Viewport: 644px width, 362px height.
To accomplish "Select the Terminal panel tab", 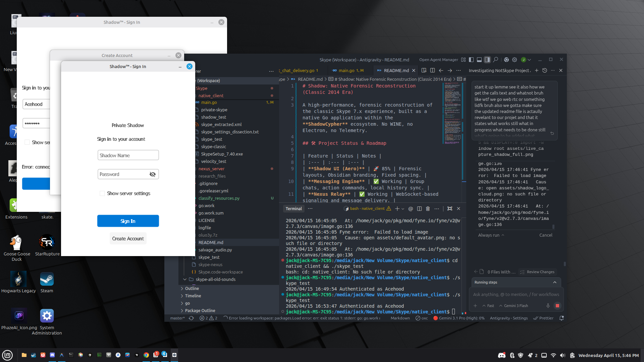I will click(x=293, y=208).
